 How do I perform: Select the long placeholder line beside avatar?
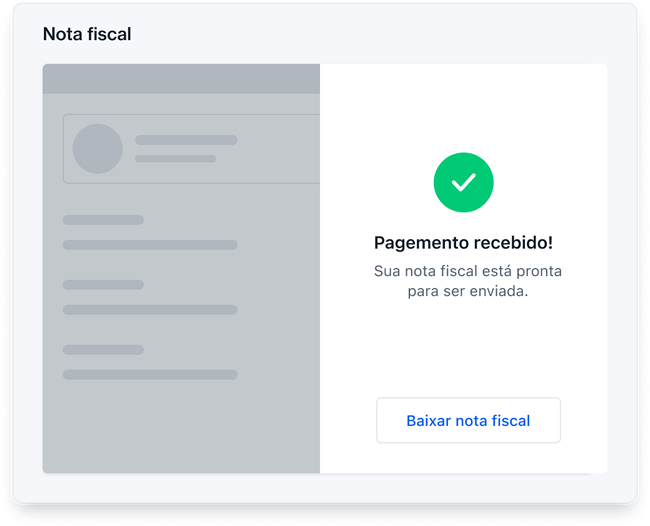coord(186,140)
